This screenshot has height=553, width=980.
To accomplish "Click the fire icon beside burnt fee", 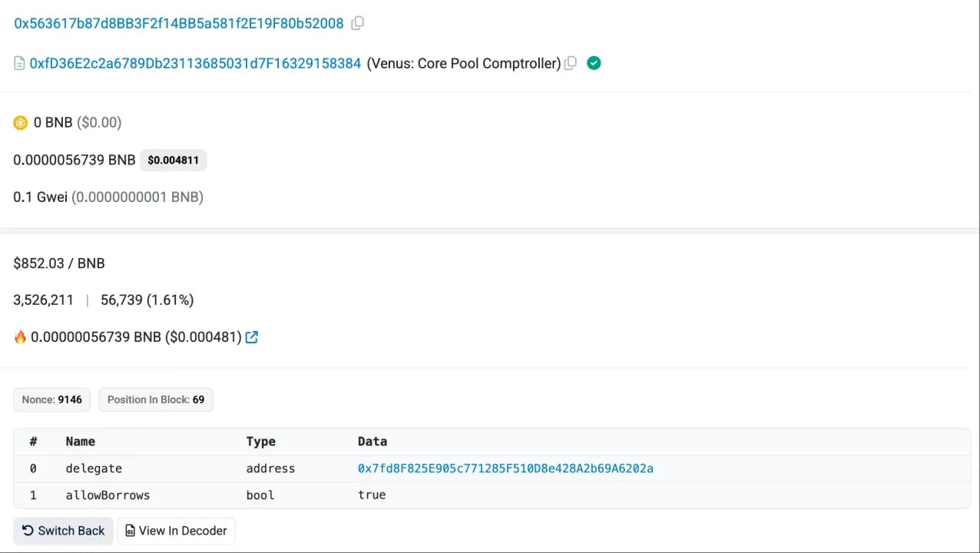I will click(x=20, y=337).
